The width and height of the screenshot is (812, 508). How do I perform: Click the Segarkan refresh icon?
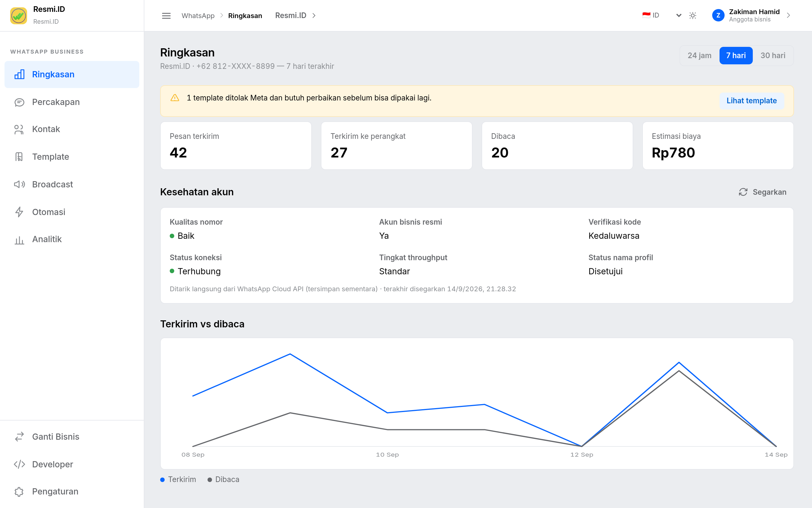pyautogui.click(x=743, y=192)
